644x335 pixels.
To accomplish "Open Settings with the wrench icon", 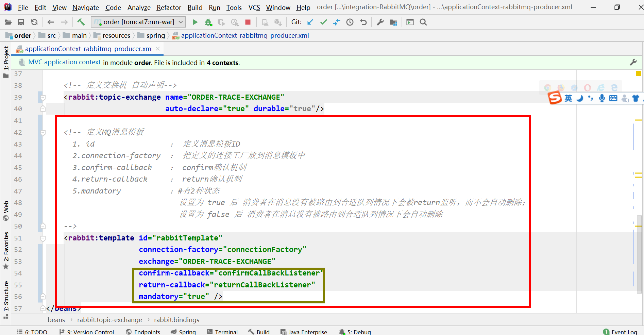I will coord(380,22).
